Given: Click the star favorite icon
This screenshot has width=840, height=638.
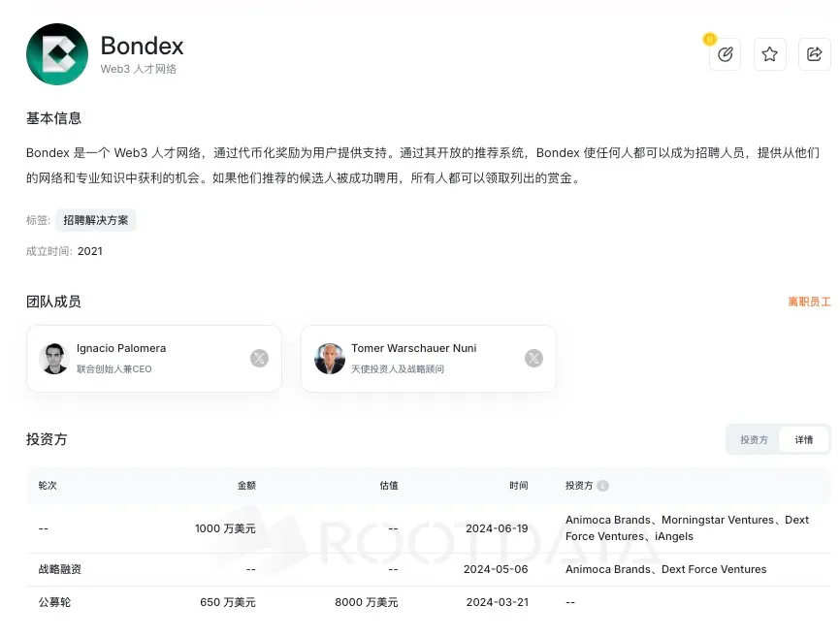Looking at the screenshot, I should [770, 54].
